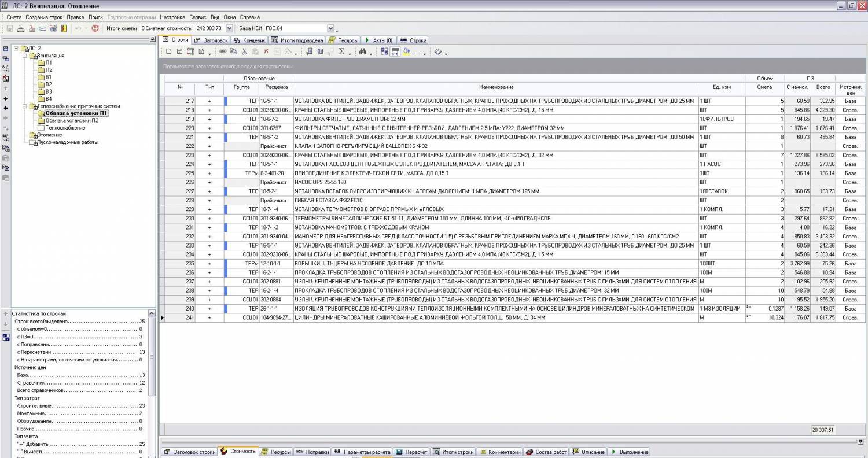The height and width of the screenshot is (458, 868).
Task: Click the binoculars search icon
Action: [x=363, y=52]
